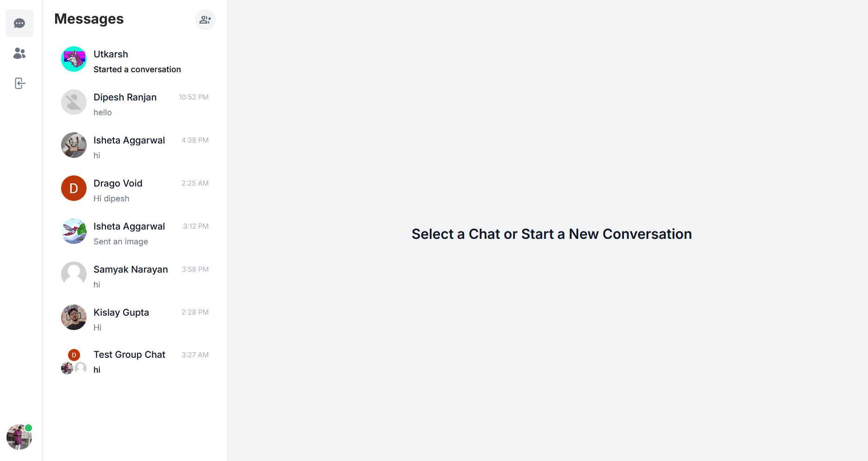Click Samyak Narayan's default avatar
Screen dimensions: 868x461
tap(74, 274)
